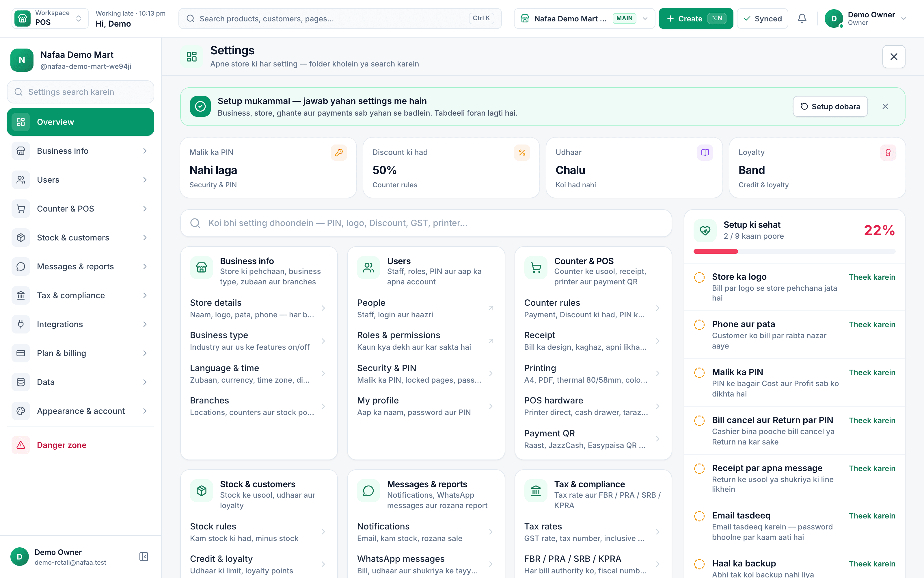The width and height of the screenshot is (924, 578).
Task: Dismiss the setup mukammal banner
Action: pyautogui.click(x=885, y=106)
